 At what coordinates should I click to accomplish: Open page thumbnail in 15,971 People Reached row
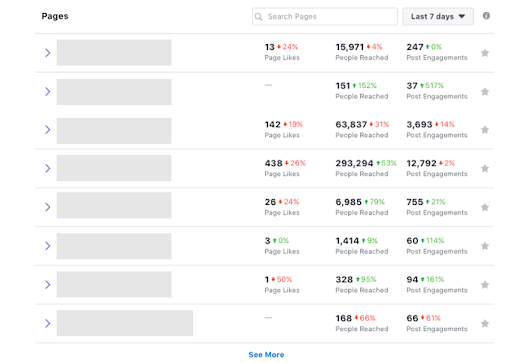(x=114, y=53)
